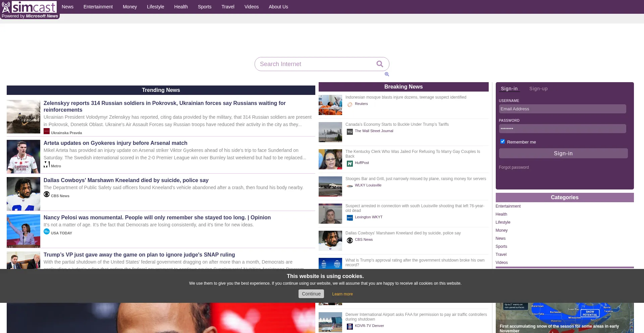Select Lifestyle in the Categories list
The width and height of the screenshot is (644, 333).
503,222
